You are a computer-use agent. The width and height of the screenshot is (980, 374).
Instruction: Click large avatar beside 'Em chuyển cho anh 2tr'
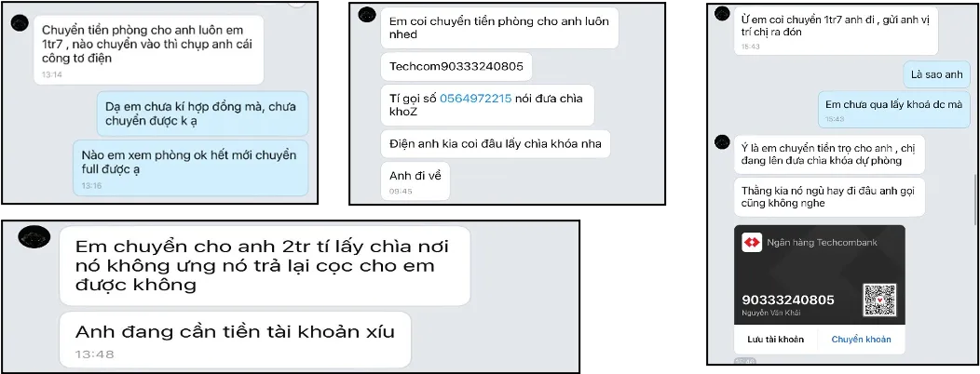click(x=34, y=237)
